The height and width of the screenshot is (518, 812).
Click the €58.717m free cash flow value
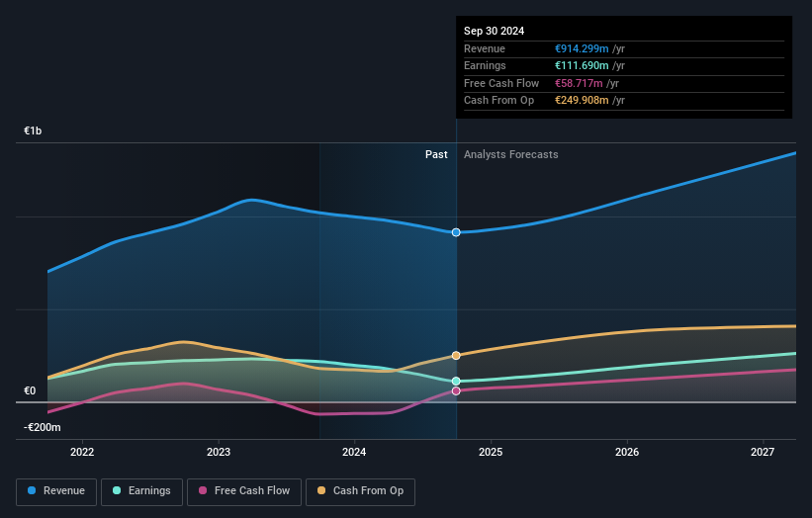(x=579, y=83)
